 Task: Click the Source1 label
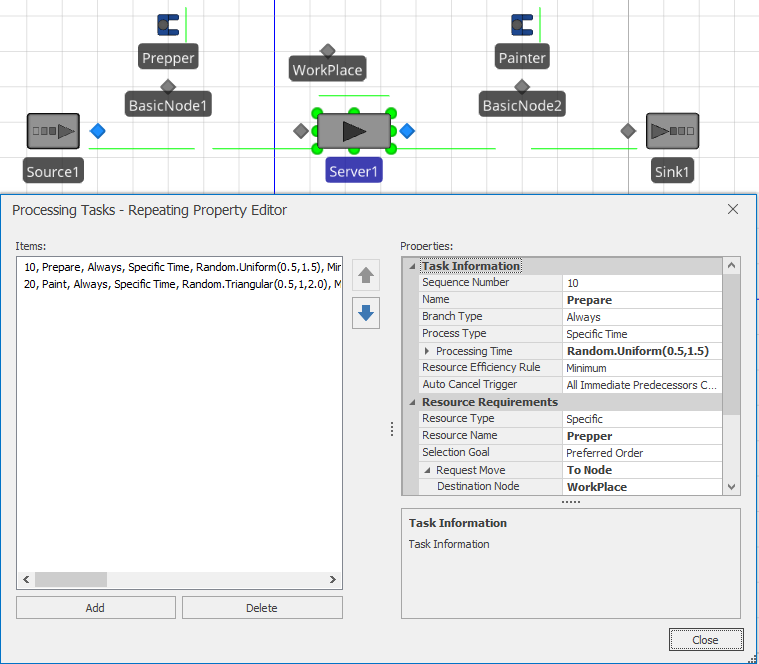coord(53,171)
